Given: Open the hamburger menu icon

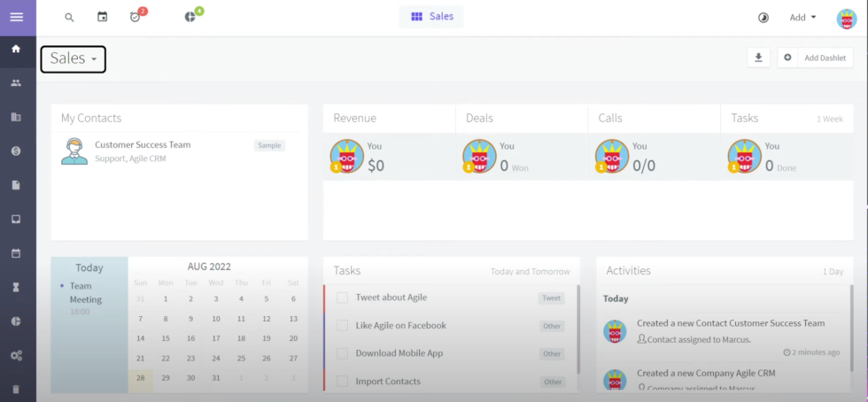Looking at the screenshot, I should (x=16, y=17).
